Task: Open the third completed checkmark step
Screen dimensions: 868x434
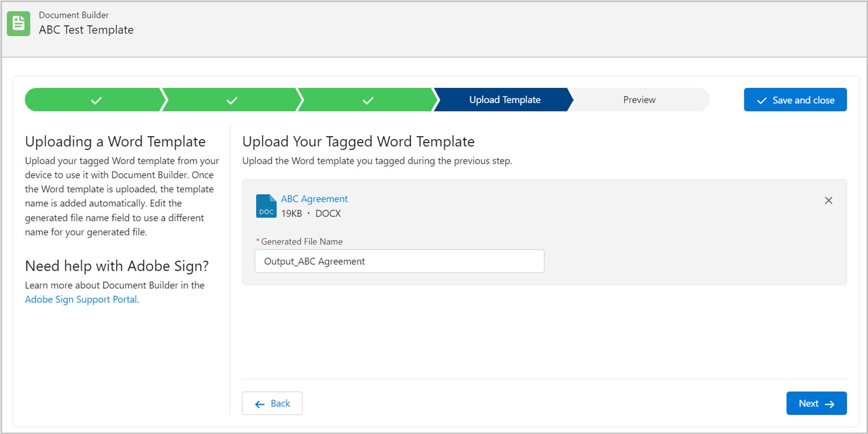Action: click(368, 100)
